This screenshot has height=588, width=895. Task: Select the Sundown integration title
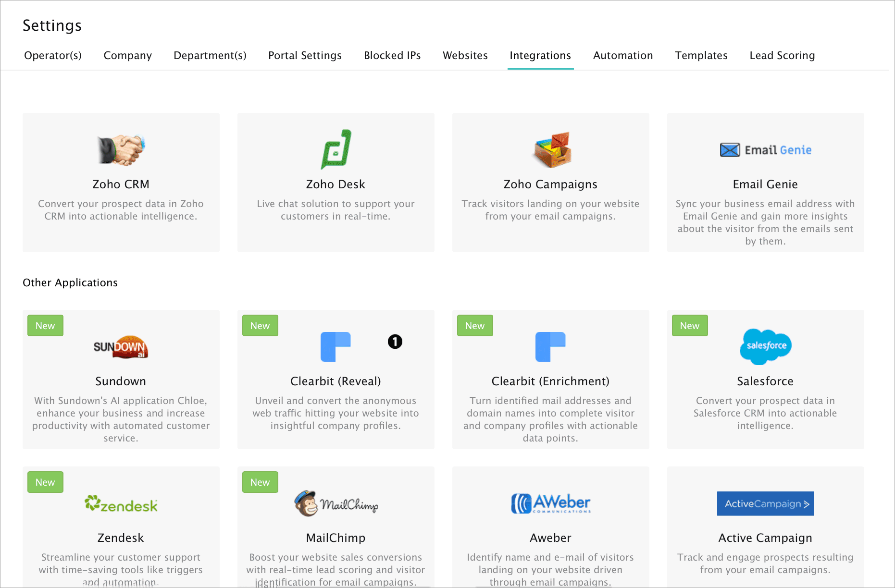point(121,381)
